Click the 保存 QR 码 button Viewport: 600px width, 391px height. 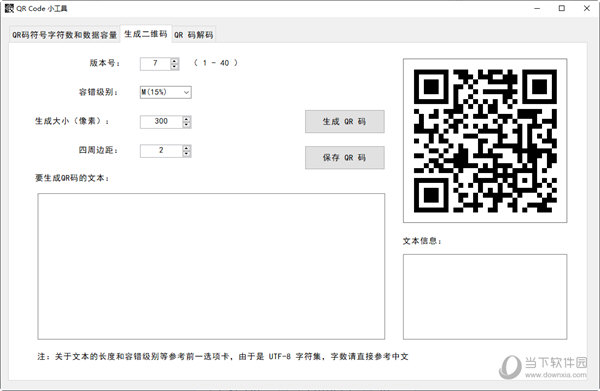point(344,158)
